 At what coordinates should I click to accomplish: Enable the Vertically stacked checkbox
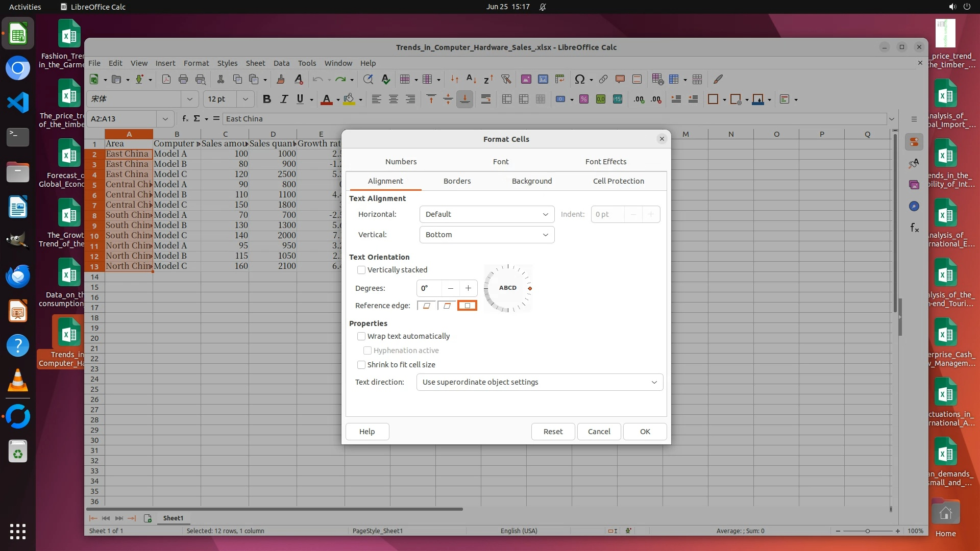[361, 270]
